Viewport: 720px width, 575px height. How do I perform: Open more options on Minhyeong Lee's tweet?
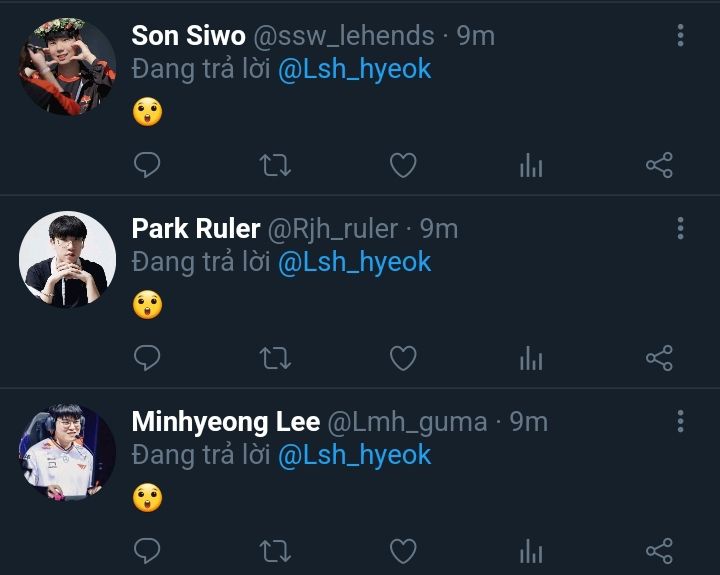[x=680, y=421]
